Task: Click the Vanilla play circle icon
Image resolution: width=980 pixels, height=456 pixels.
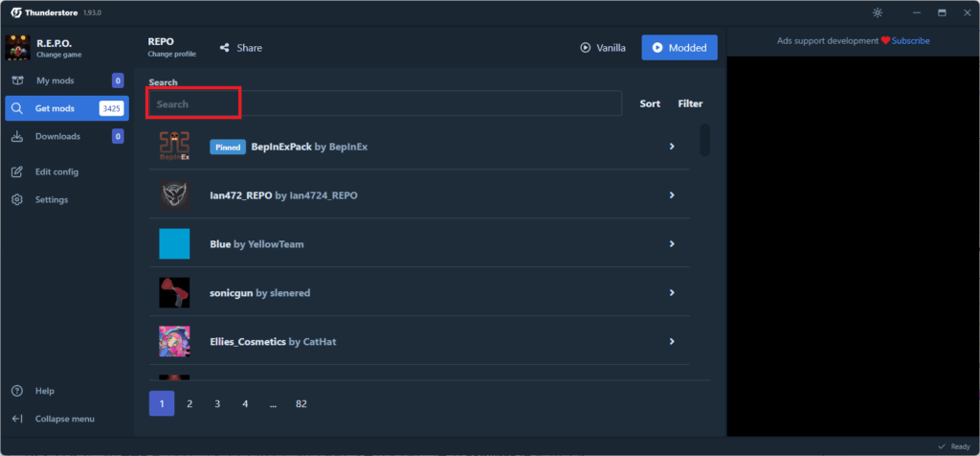Action: 586,48
